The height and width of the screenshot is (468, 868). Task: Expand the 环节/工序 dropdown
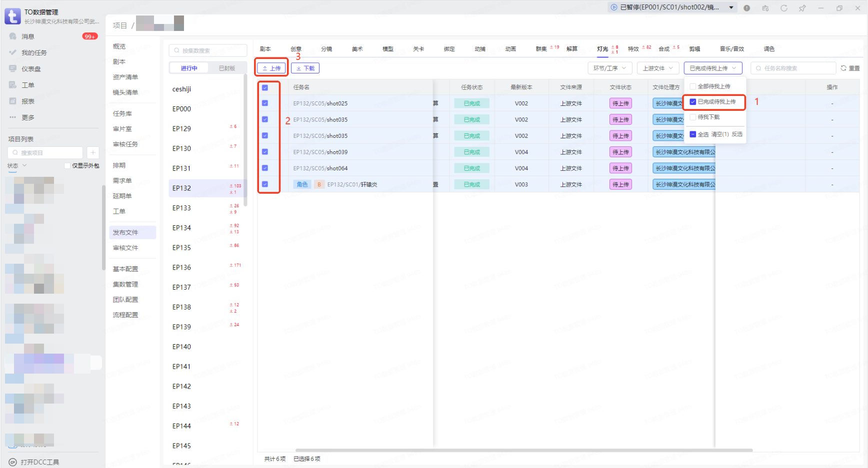609,68
